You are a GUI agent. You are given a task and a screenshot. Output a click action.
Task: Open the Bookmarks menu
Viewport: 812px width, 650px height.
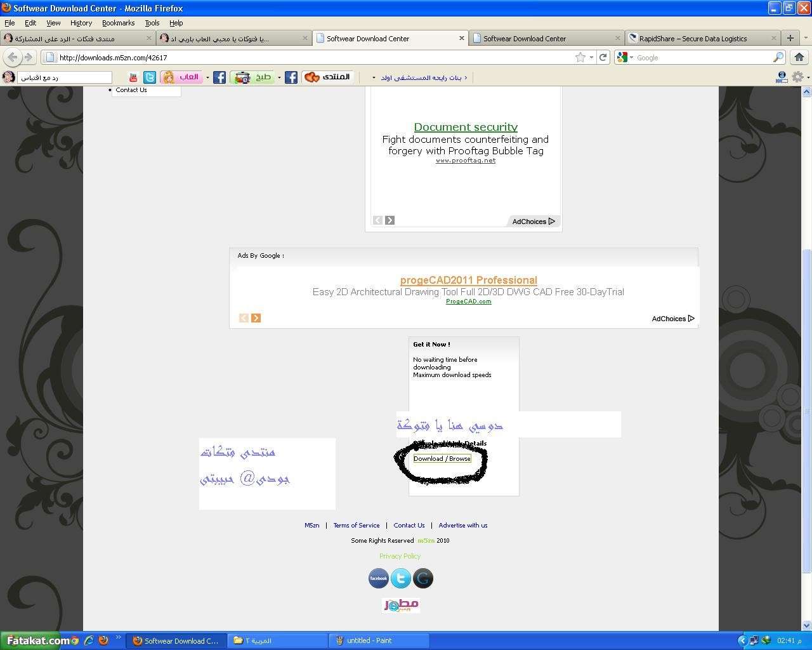(118, 23)
